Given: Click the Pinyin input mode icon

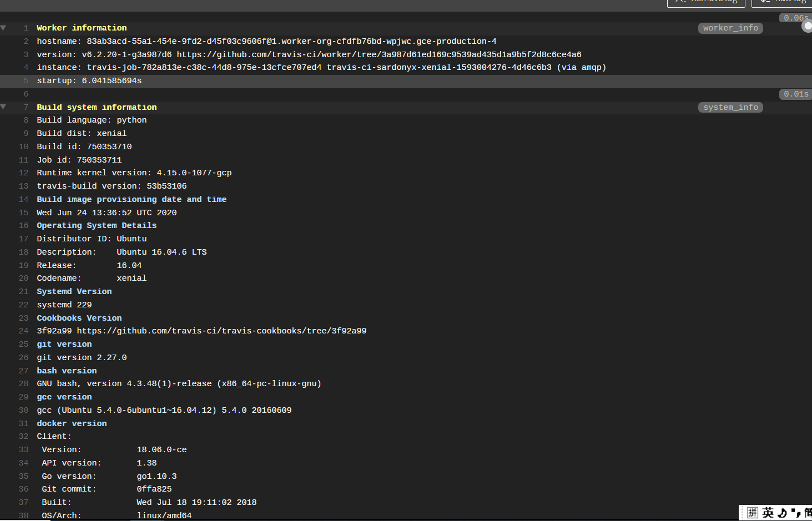Looking at the screenshot, I should [752, 513].
